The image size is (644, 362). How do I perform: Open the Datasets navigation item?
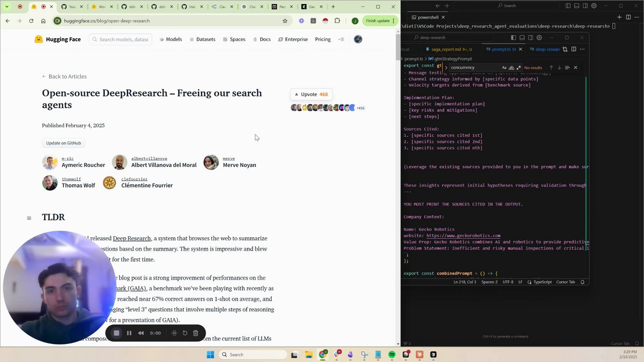tap(202, 39)
